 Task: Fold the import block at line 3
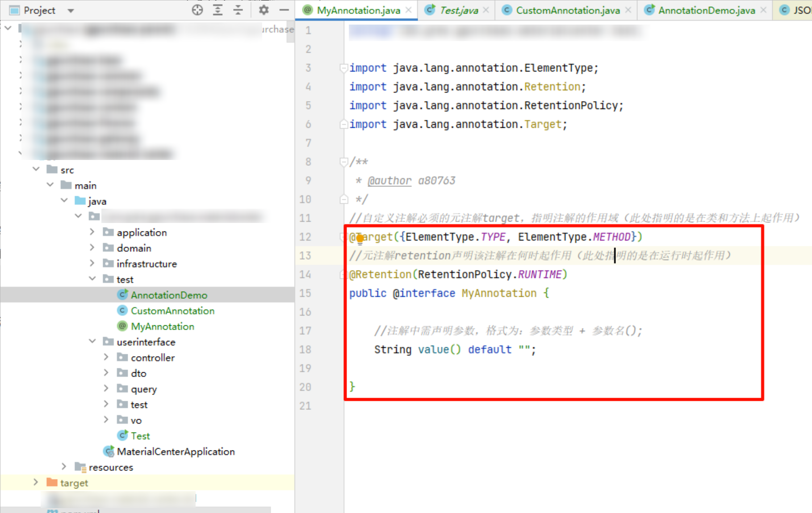344,68
